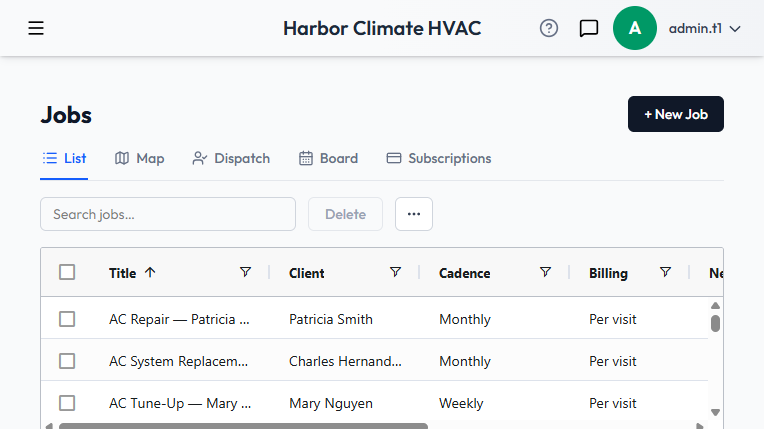Click the vertical scrollbar thumb

click(x=715, y=323)
